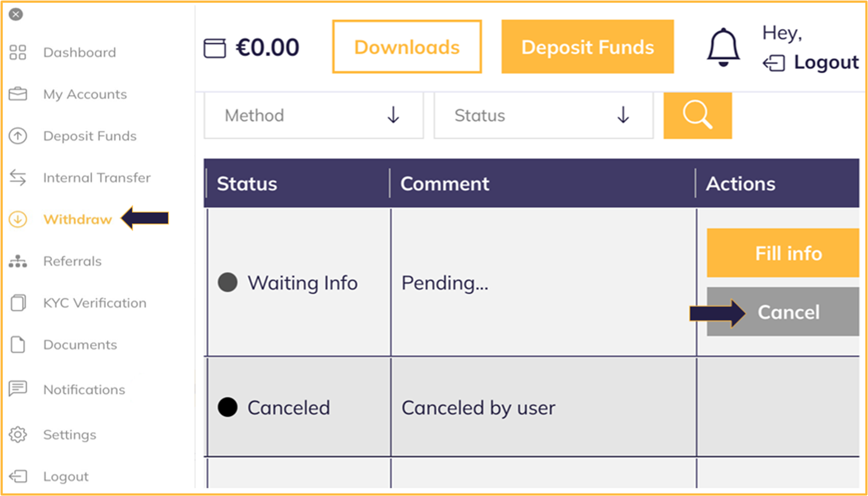Viewport: 868px width, 496px height.
Task: Click the wallet balance icon
Action: coord(215,48)
